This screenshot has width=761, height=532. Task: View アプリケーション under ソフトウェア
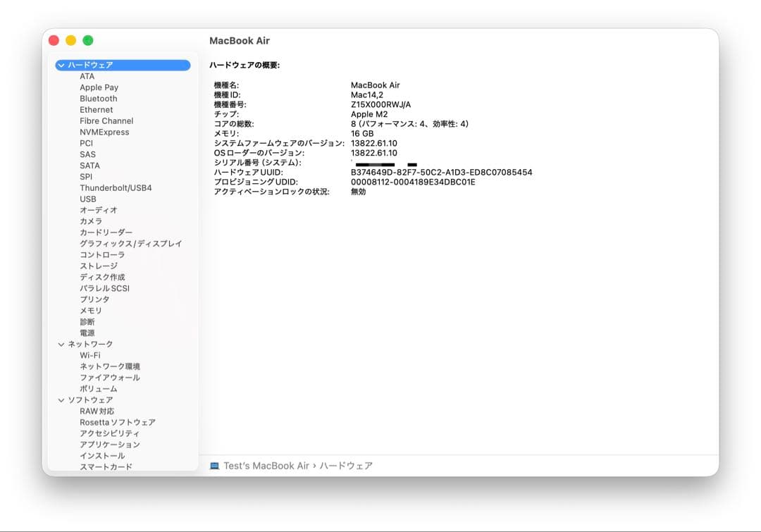click(x=108, y=444)
